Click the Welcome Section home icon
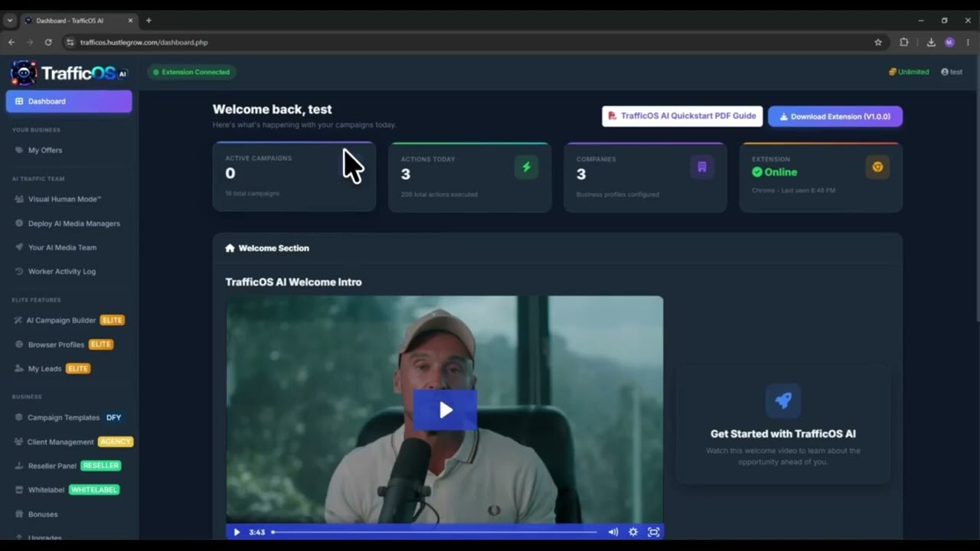This screenshot has width=980, height=551. [x=230, y=248]
